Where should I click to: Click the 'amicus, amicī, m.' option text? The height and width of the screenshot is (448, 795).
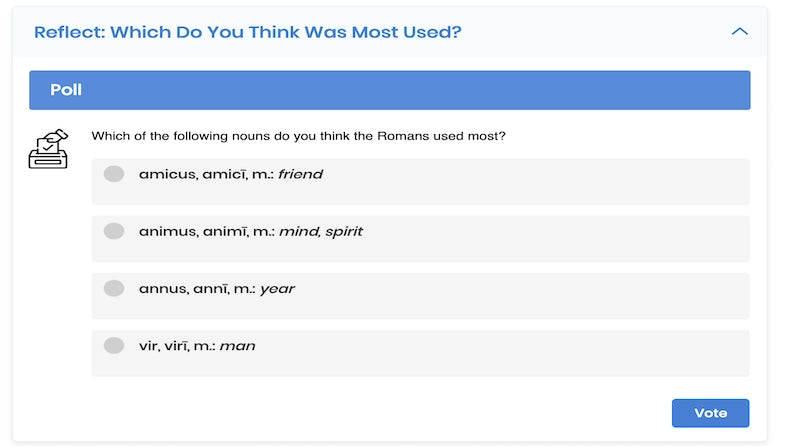pos(206,174)
